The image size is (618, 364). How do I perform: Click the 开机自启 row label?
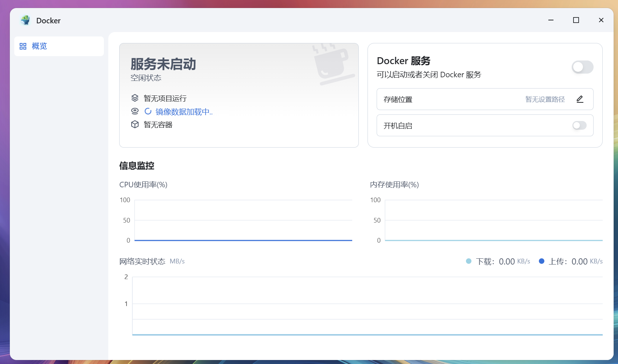398,126
